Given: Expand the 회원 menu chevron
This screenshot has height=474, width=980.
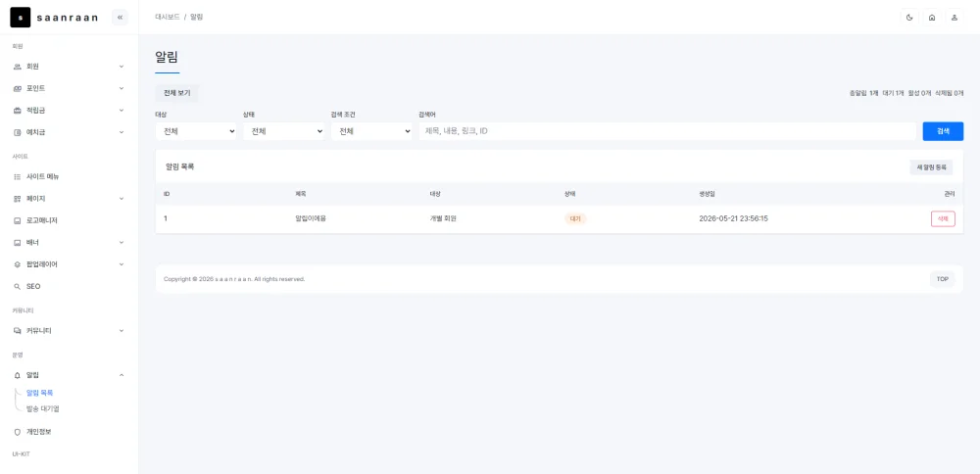Looking at the screenshot, I should pos(122,67).
